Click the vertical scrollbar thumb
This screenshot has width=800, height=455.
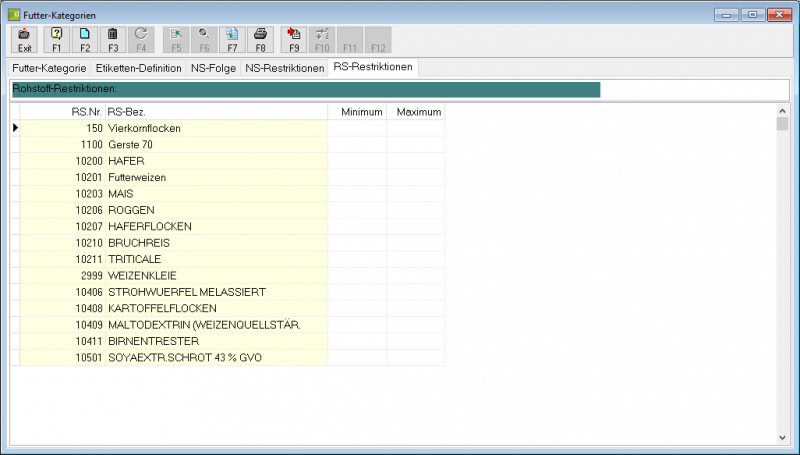[783, 124]
